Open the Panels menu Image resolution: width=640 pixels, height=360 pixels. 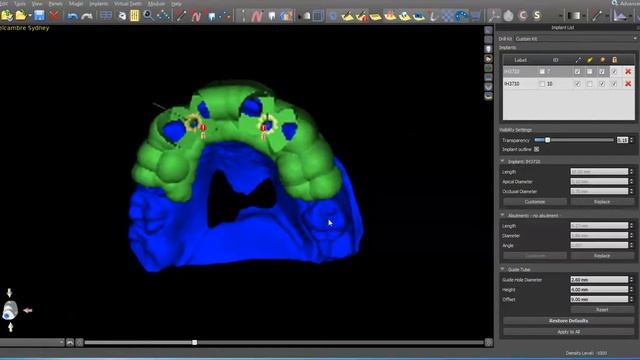pyautogui.click(x=56, y=4)
